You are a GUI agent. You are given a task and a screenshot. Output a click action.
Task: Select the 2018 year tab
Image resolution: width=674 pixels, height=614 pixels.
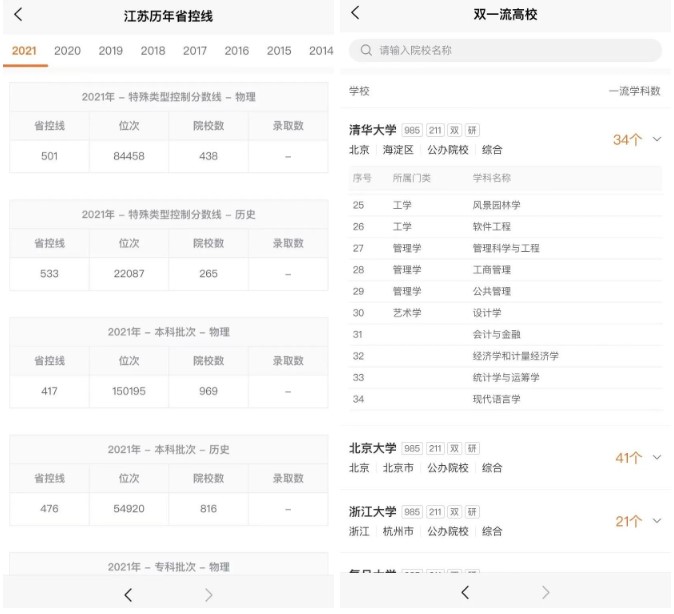point(153,51)
